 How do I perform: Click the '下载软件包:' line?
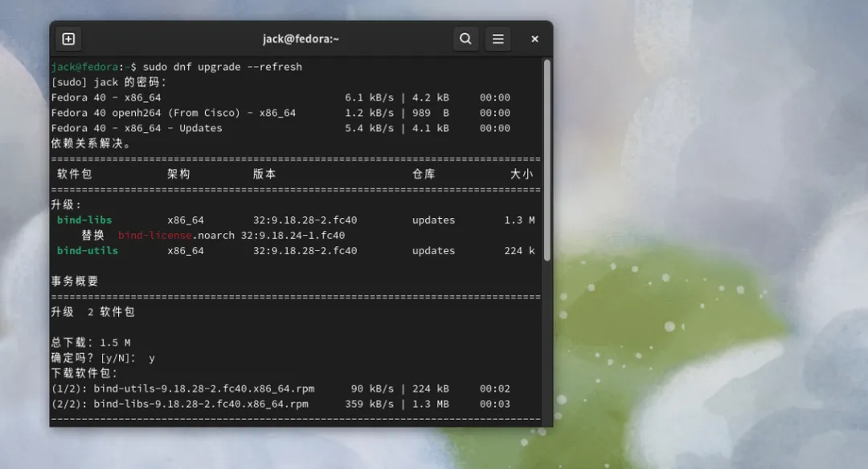click(84, 373)
